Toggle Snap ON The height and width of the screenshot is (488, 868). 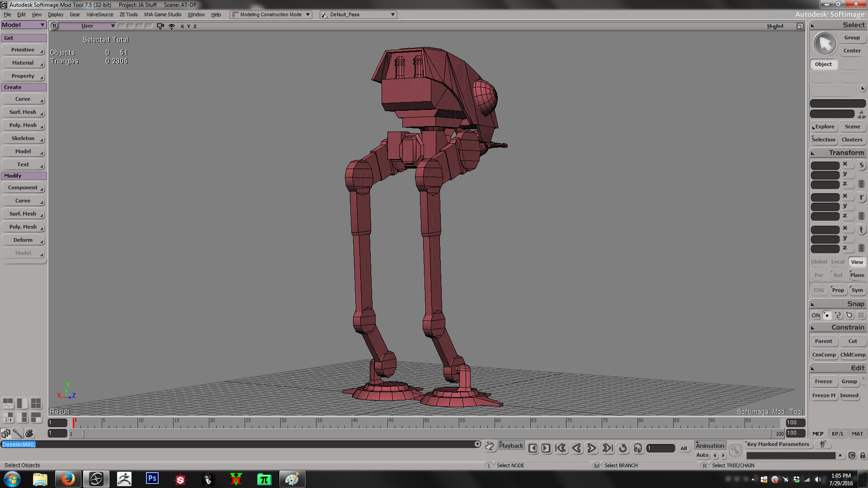point(816,315)
